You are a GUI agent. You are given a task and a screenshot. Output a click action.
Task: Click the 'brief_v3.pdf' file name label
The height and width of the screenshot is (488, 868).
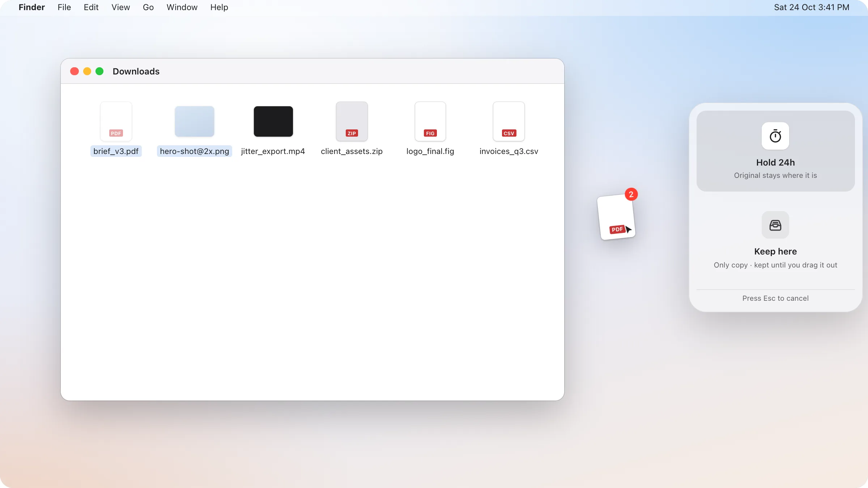tap(116, 151)
